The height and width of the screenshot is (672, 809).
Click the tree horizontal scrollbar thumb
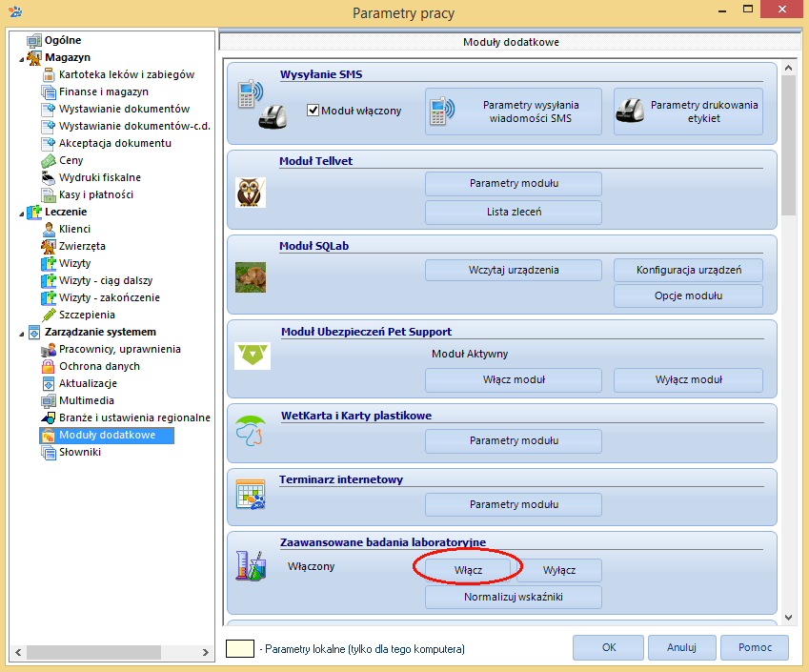click(x=93, y=652)
